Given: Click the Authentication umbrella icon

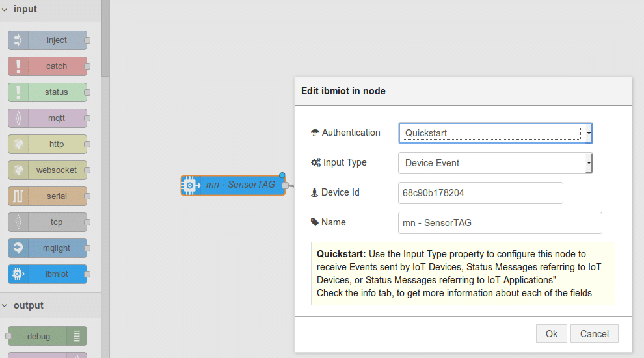Looking at the screenshot, I should coord(315,133).
